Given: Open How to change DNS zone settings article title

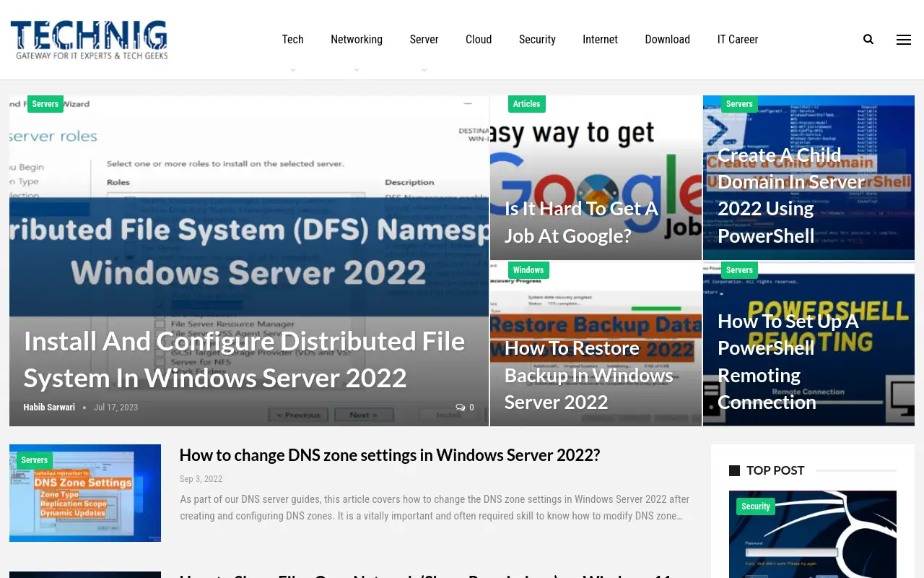Looking at the screenshot, I should click(x=390, y=455).
